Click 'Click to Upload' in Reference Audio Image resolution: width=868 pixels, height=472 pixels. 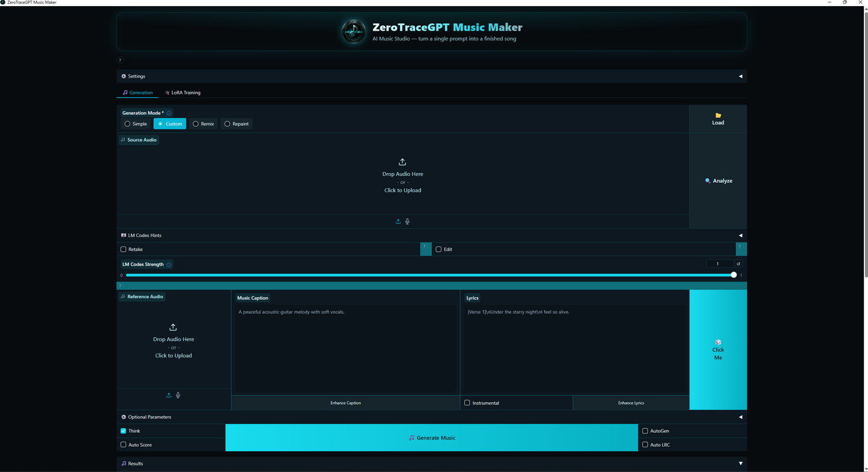pos(174,355)
